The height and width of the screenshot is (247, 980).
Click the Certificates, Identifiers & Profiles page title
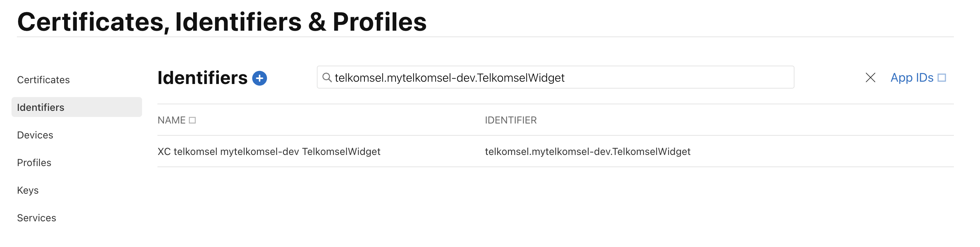coord(222,22)
